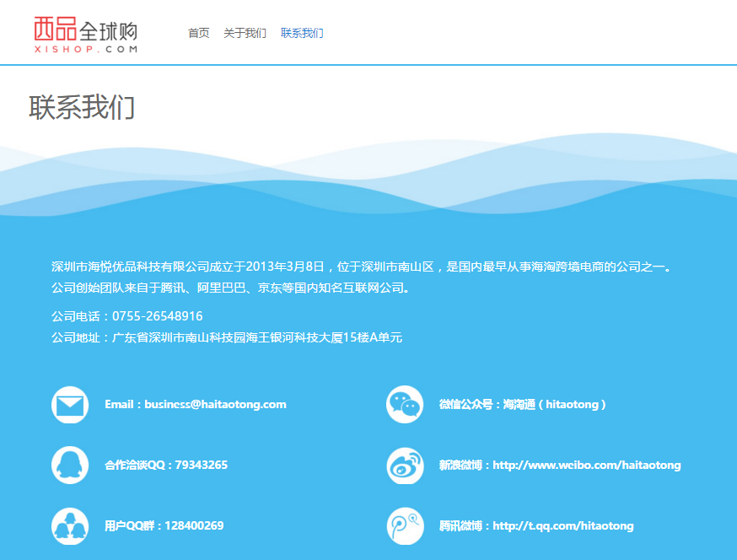Screen dimensions: 737x560
Task: Click the WeChat icon for 微信公众号
Action: coord(405,404)
